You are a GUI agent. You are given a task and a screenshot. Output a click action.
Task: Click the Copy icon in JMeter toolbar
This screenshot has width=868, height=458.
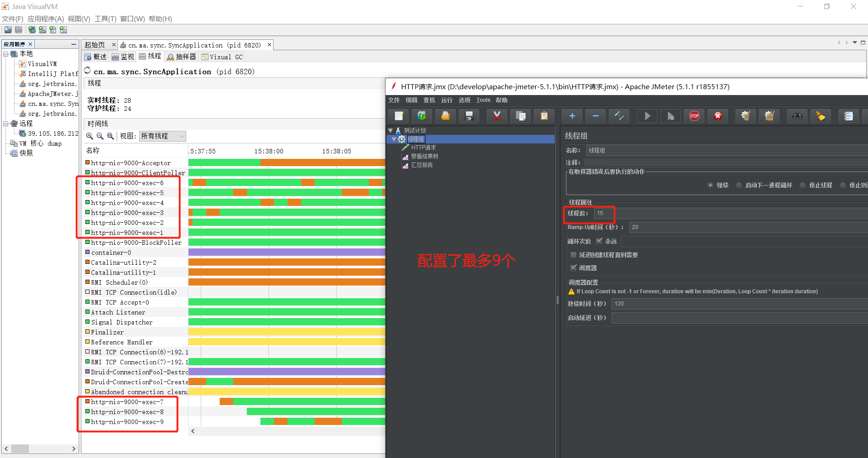[520, 116]
